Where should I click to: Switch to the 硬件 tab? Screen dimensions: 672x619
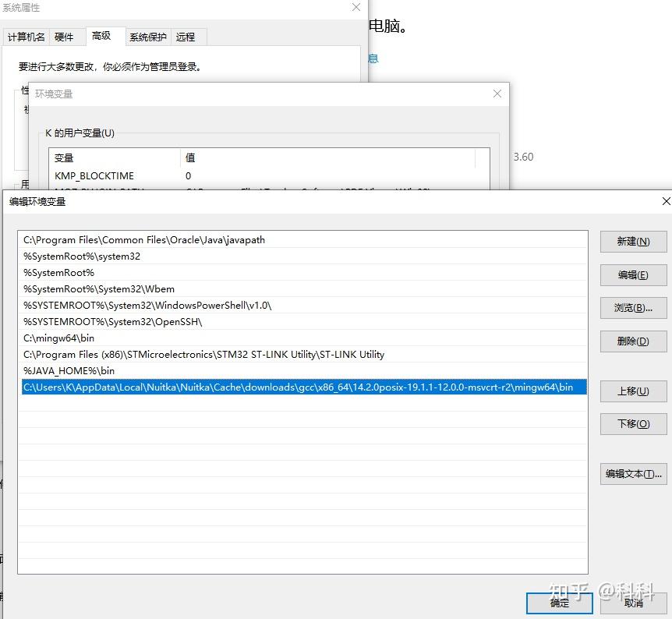click(65, 36)
